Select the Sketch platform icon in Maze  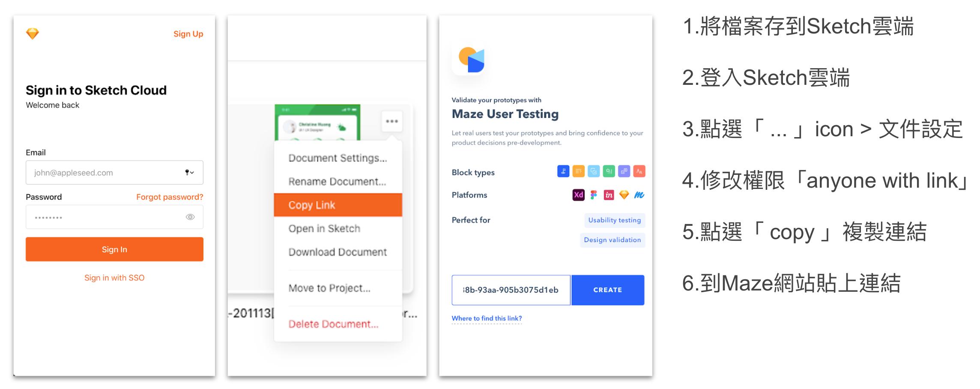pyautogui.click(x=624, y=195)
